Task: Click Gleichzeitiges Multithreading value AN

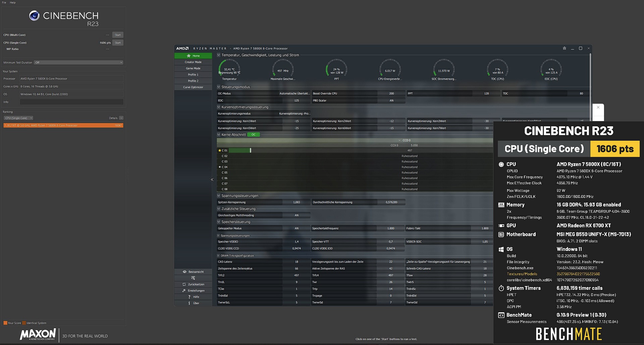Action: click(297, 215)
